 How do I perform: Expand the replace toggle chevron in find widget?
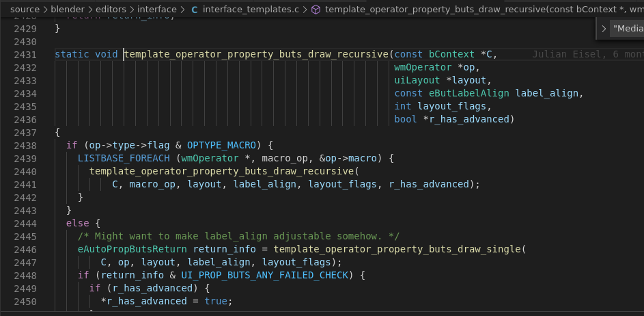click(604, 29)
